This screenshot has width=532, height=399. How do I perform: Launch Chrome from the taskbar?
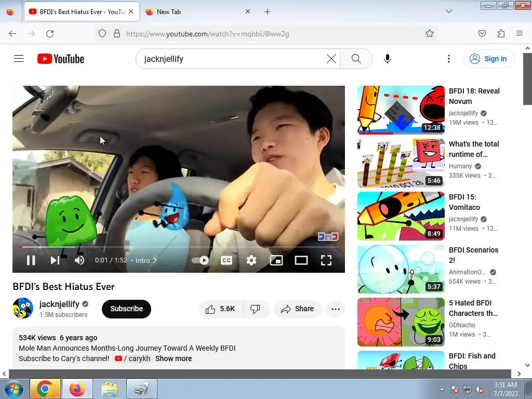pos(45,389)
